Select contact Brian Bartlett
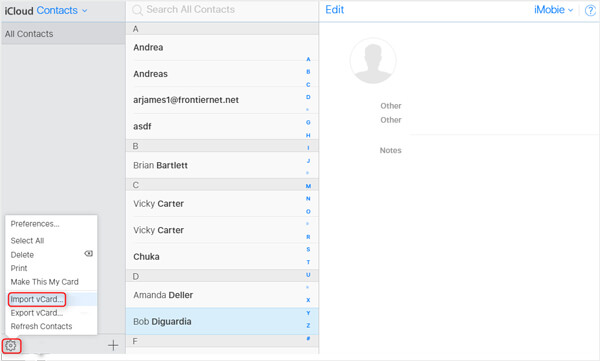The height and width of the screenshot is (361, 600). (x=222, y=165)
